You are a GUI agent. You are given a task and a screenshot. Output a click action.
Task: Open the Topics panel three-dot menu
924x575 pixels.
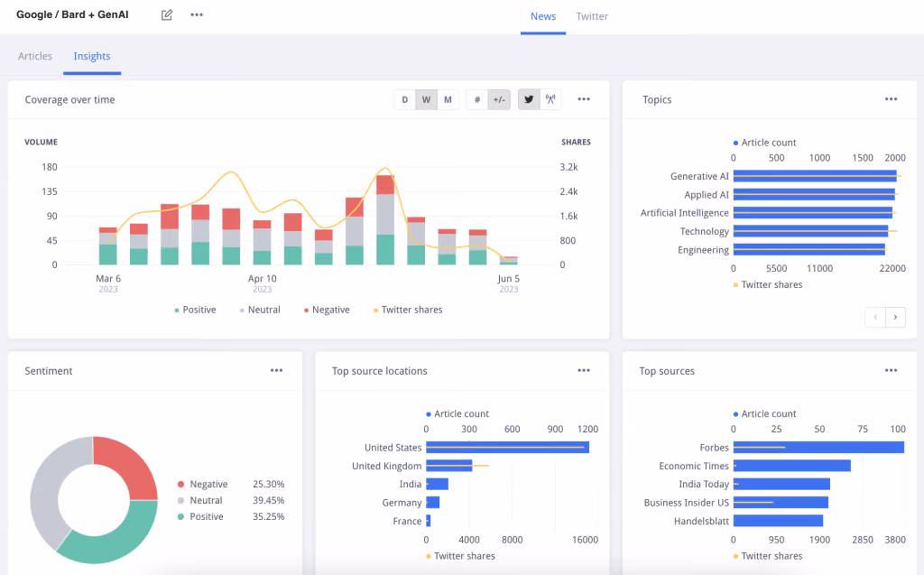pyautogui.click(x=891, y=99)
